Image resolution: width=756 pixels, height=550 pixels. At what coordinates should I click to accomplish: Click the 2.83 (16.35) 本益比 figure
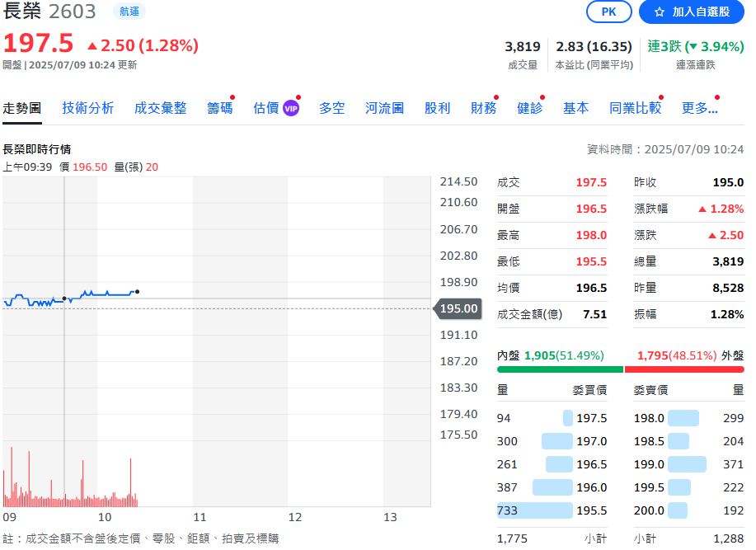click(x=594, y=46)
